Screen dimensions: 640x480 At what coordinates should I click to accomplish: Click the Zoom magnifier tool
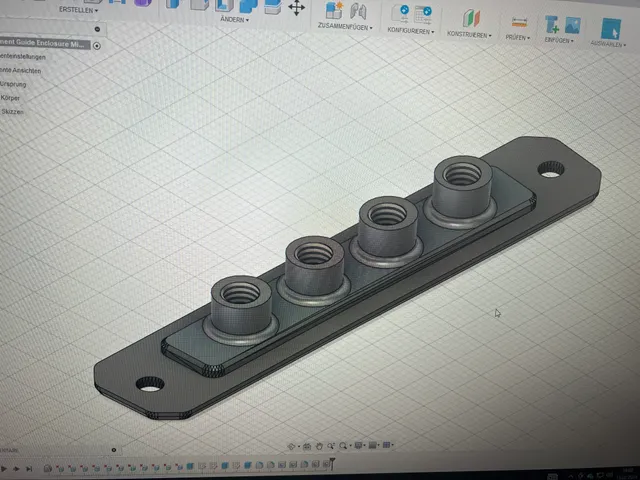pos(343,446)
